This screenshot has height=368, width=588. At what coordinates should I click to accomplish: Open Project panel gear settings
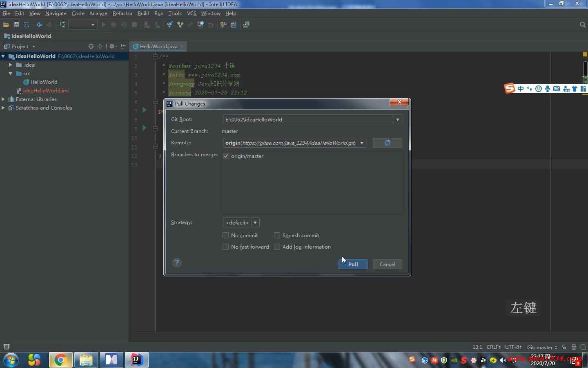(x=113, y=46)
